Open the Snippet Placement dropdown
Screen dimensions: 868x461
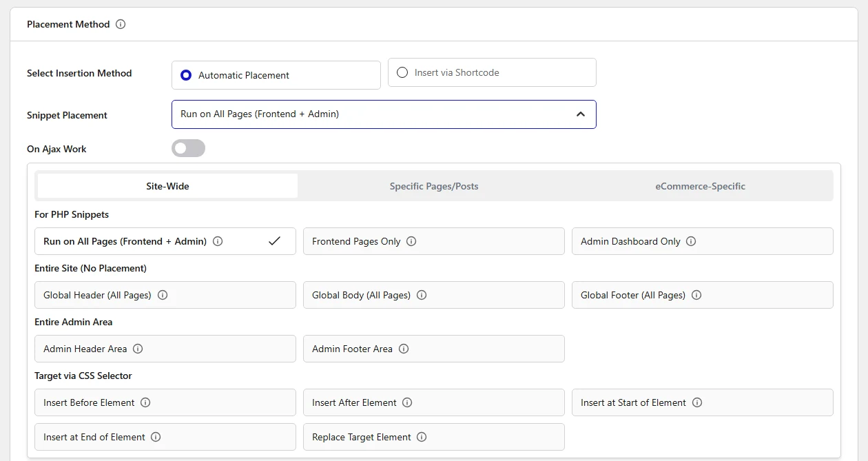pos(384,114)
